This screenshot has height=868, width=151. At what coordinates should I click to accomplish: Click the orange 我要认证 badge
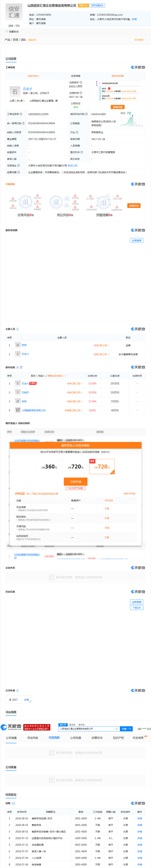(x=83, y=5)
